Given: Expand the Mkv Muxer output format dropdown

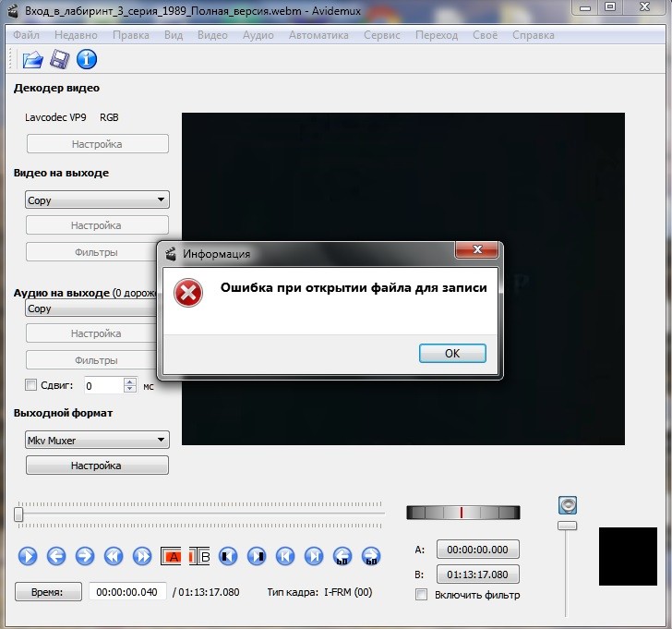Looking at the screenshot, I should 96,441.
